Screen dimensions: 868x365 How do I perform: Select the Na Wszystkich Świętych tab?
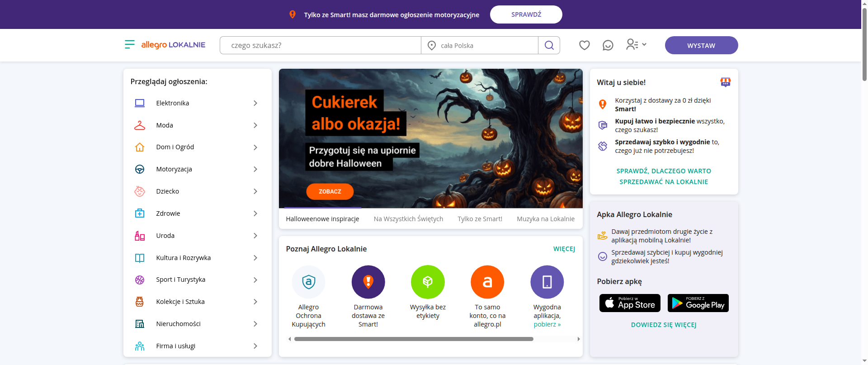click(408, 219)
